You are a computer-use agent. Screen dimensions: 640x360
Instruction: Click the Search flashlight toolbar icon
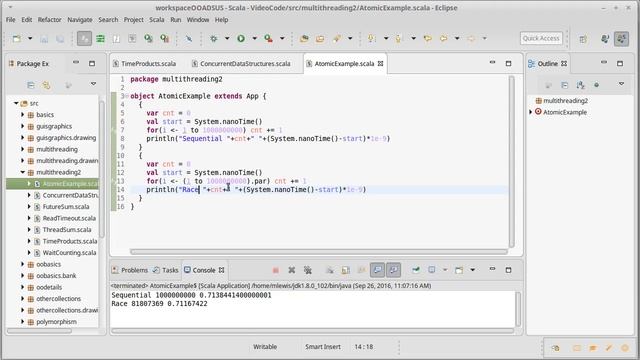(337, 38)
